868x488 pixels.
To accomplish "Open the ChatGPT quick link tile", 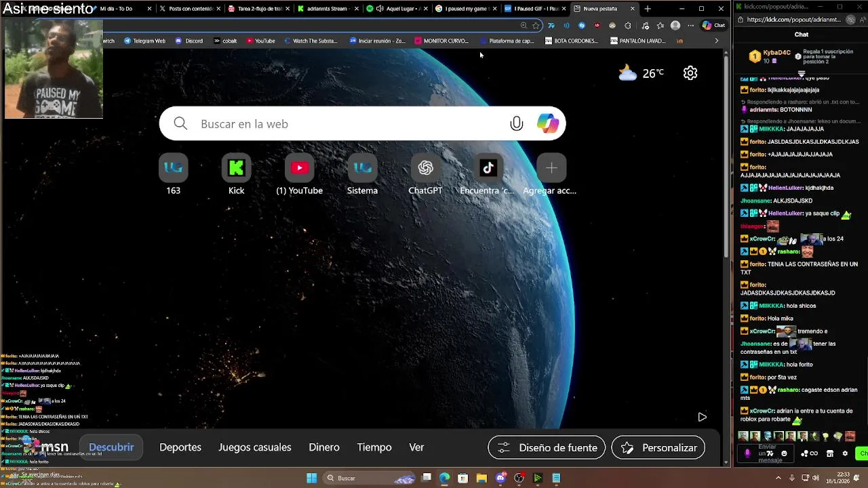I will coord(425,174).
